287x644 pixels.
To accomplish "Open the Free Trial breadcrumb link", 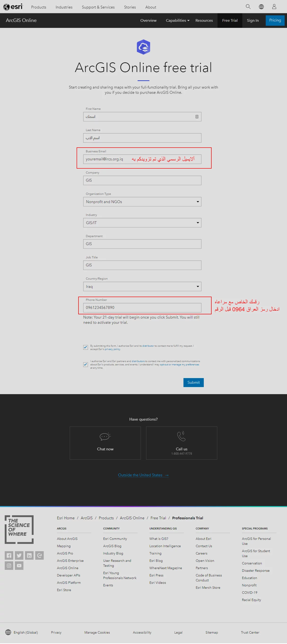I will pos(158,518).
